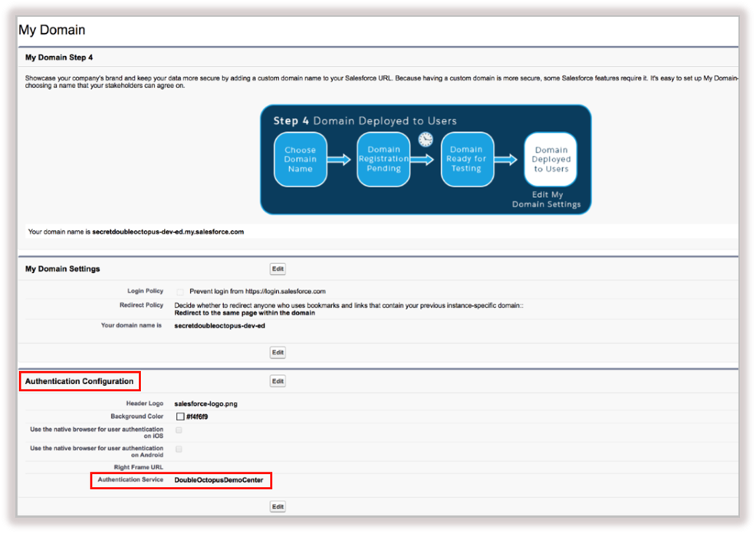
Task: Click the Background Color label
Action: tap(137, 416)
